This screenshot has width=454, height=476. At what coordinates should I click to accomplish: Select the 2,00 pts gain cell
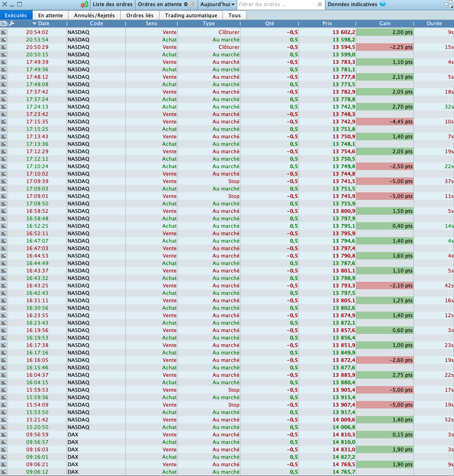tap(385, 32)
